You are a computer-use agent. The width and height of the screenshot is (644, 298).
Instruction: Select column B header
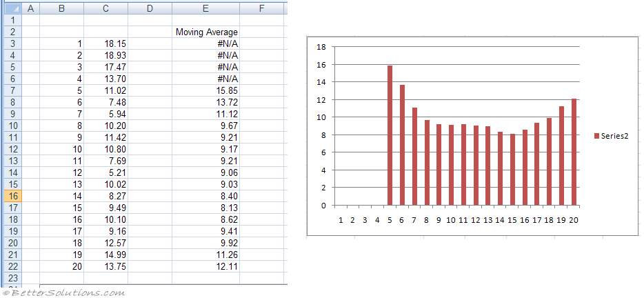click(x=61, y=9)
